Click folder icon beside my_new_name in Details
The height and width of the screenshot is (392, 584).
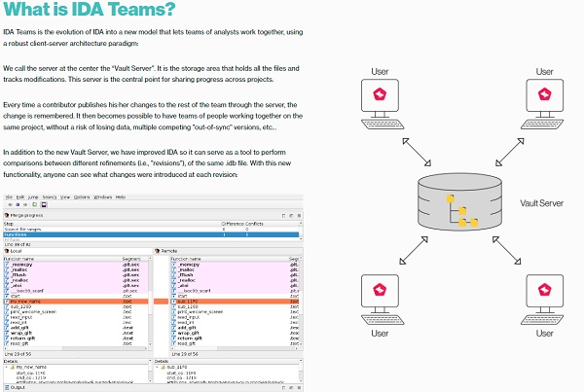pos(13,367)
